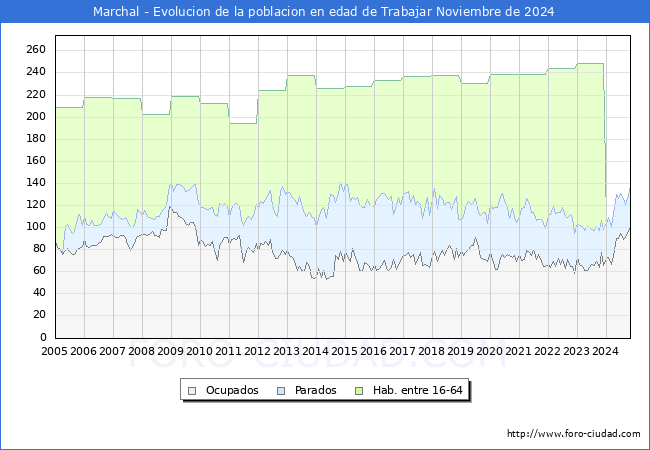Click the 20 y-axis value

39,315
